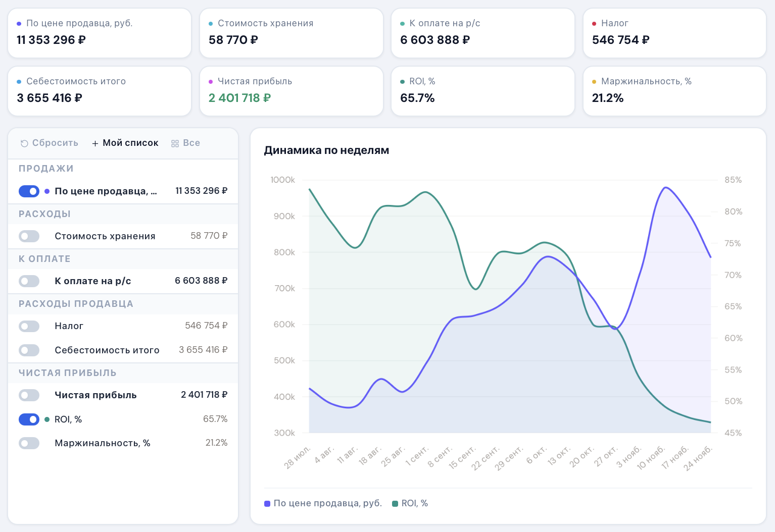This screenshot has height=532, width=775.
Task: Select the Налог summary card
Action: (x=674, y=33)
